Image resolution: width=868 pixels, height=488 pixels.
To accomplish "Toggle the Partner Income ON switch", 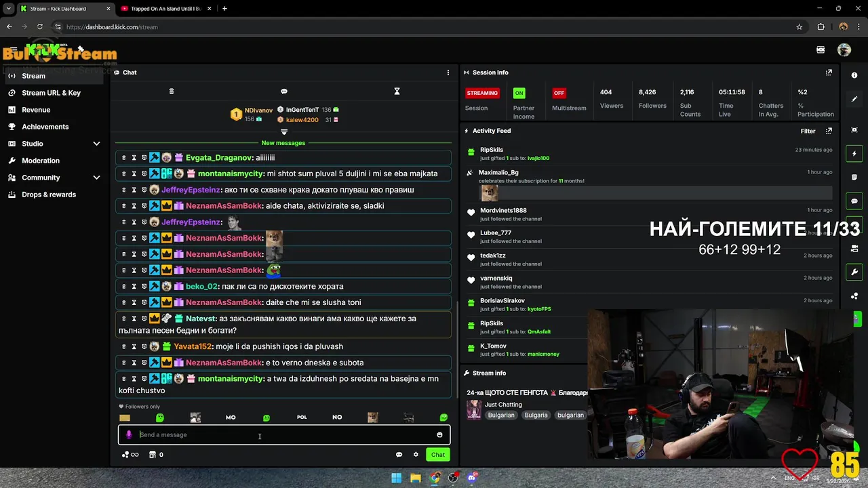I will (519, 93).
